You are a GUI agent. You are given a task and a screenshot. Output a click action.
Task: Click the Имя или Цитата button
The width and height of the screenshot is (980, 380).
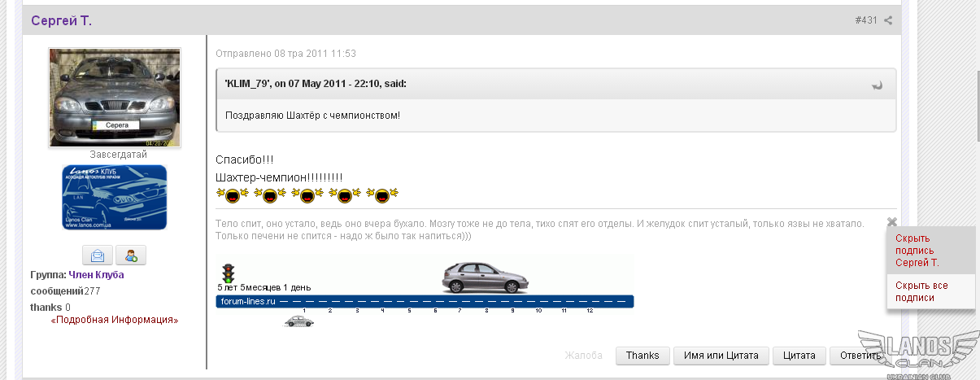tap(721, 356)
